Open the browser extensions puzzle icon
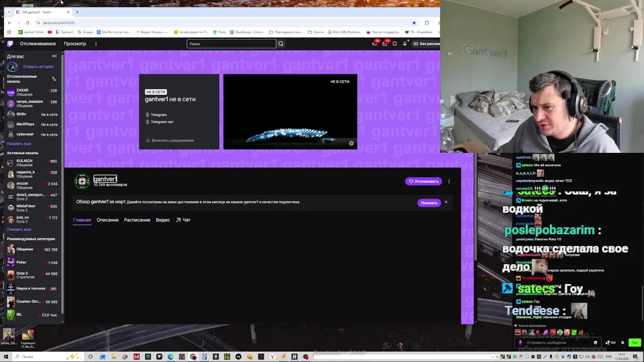This screenshot has height=362, width=644. tap(427, 23)
